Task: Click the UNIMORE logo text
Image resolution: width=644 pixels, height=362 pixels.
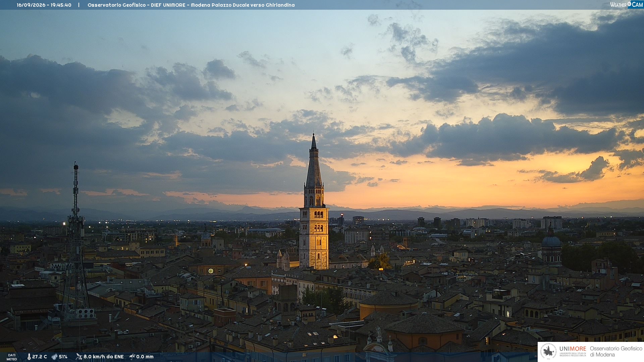Action: click(573, 349)
